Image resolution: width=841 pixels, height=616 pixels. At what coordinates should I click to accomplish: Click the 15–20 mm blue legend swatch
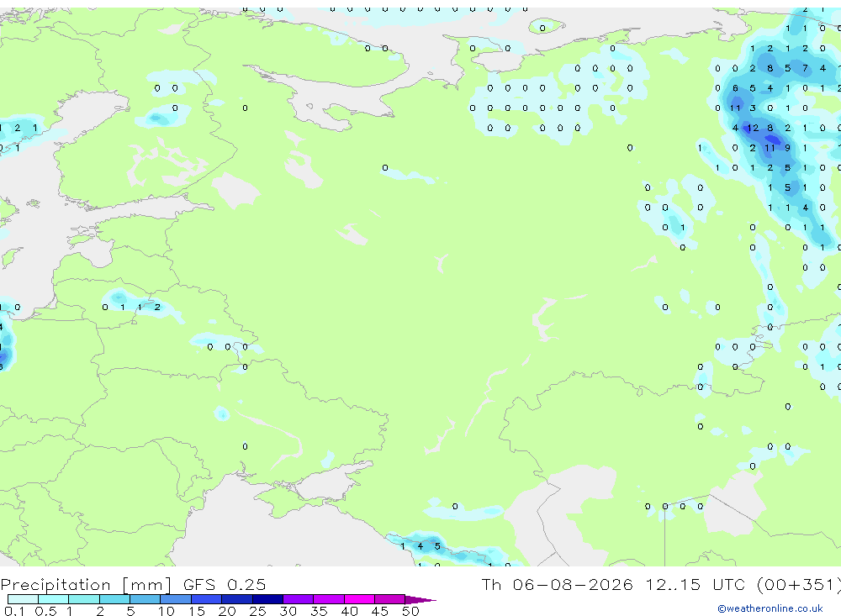pos(206,599)
